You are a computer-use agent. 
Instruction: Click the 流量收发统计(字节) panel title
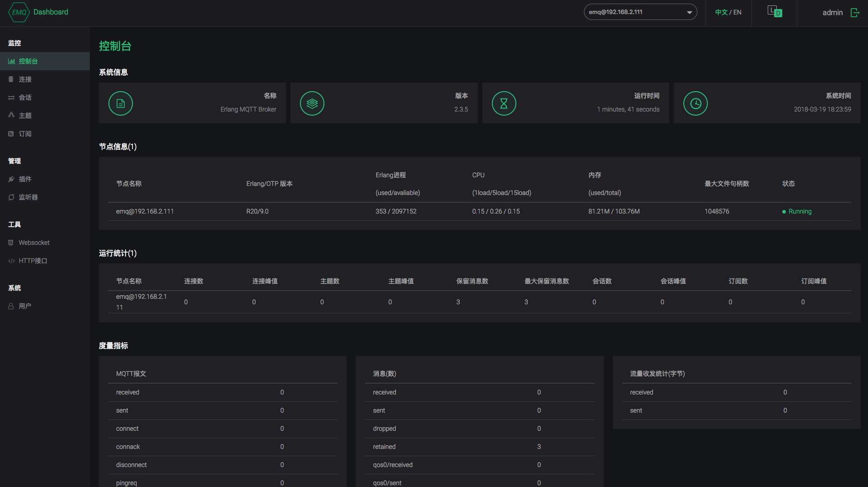(x=657, y=374)
